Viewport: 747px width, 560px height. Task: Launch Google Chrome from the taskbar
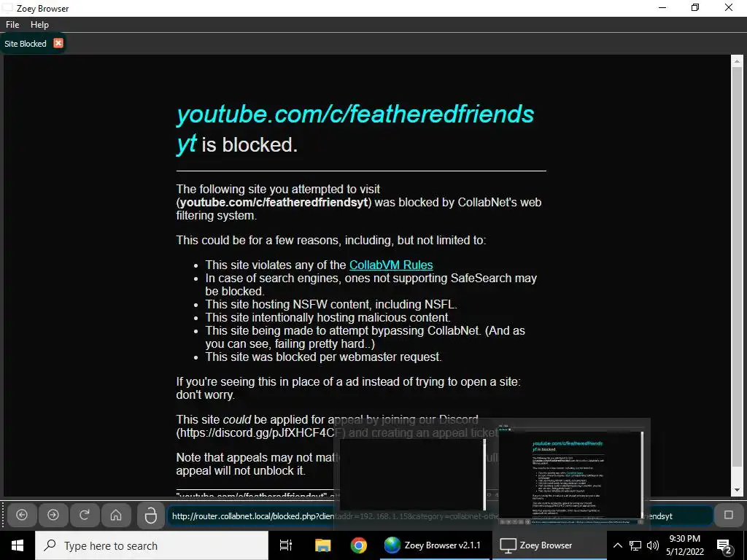tap(358, 545)
